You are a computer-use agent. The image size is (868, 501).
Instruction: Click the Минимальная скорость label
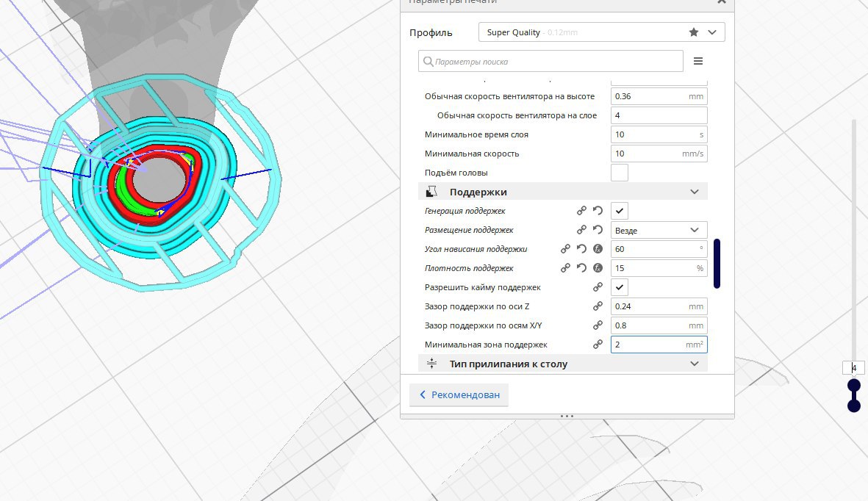coord(472,154)
